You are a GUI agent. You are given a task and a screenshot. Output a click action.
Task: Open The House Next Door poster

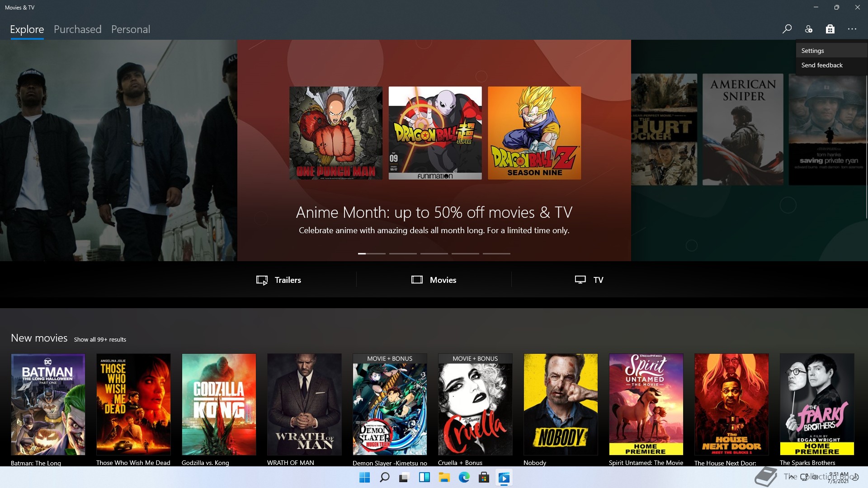(x=731, y=404)
